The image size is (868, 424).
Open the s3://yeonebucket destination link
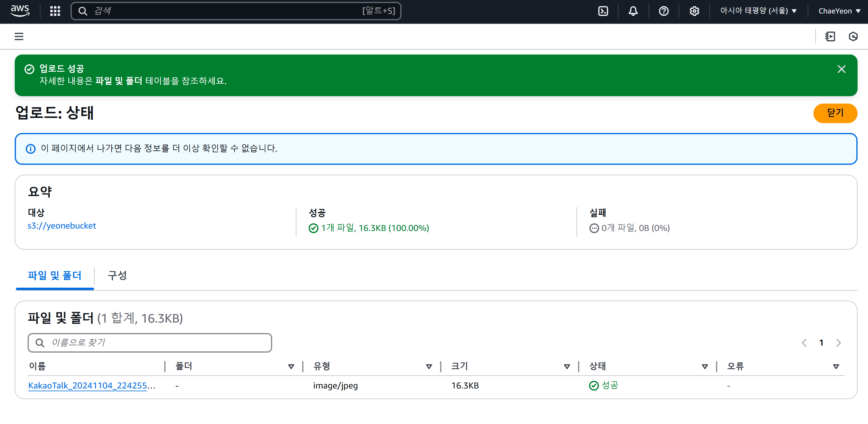[62, 226]
